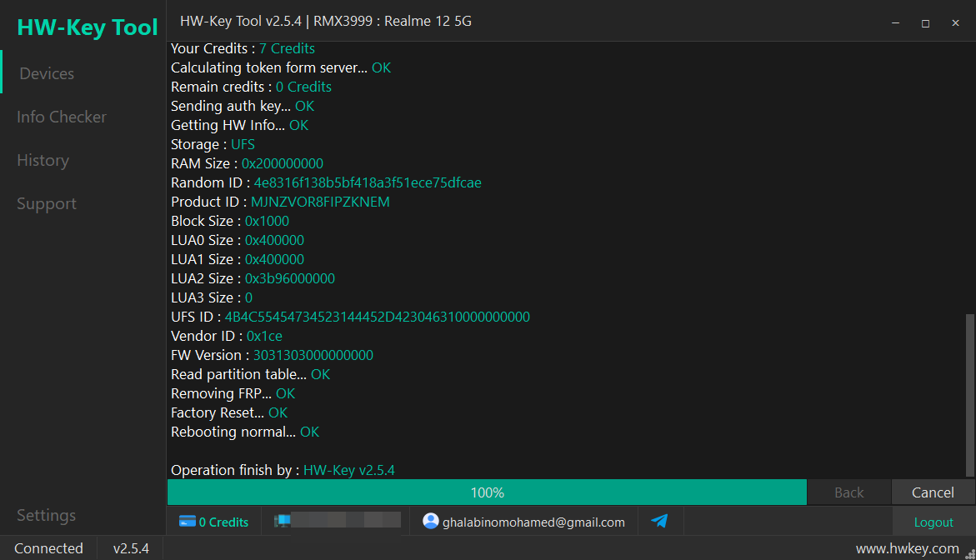Visit the www.hwkey.com link
The image size is (976, 560).
tap(908, 549)
